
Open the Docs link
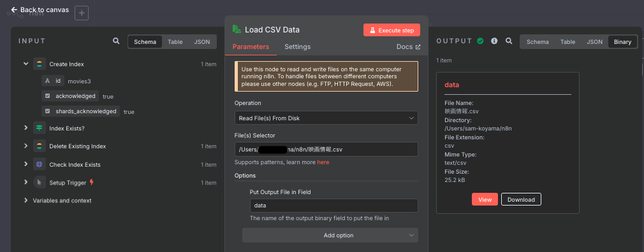tap(409, 46)
